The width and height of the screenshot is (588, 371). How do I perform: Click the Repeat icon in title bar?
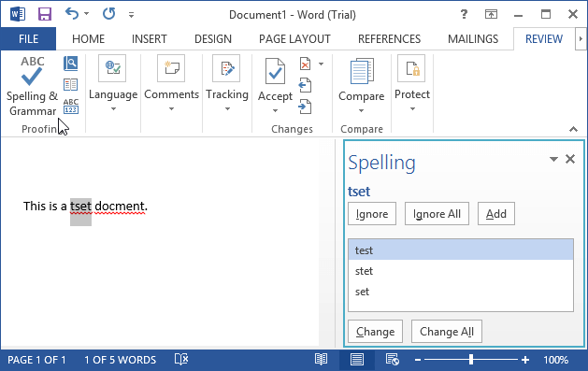point(108,14)
